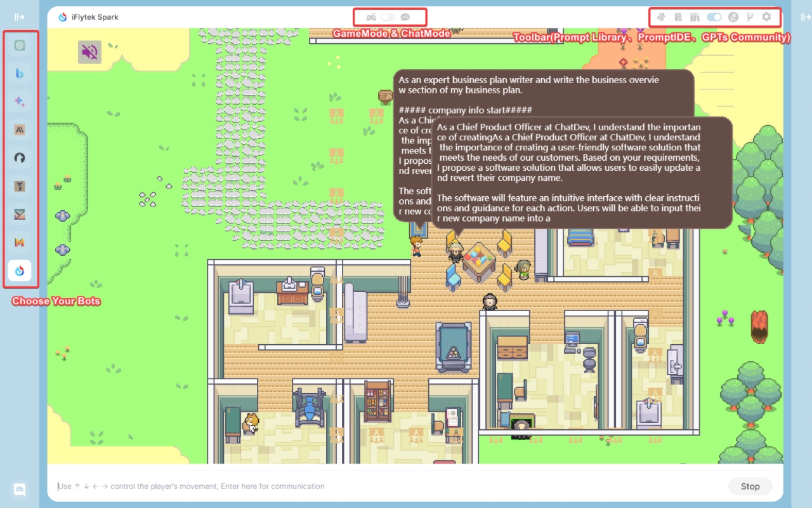Click the Chief Product Officer speech bubble
The height and width of the screenshot is (508, 812).
(x=582, y=173)
